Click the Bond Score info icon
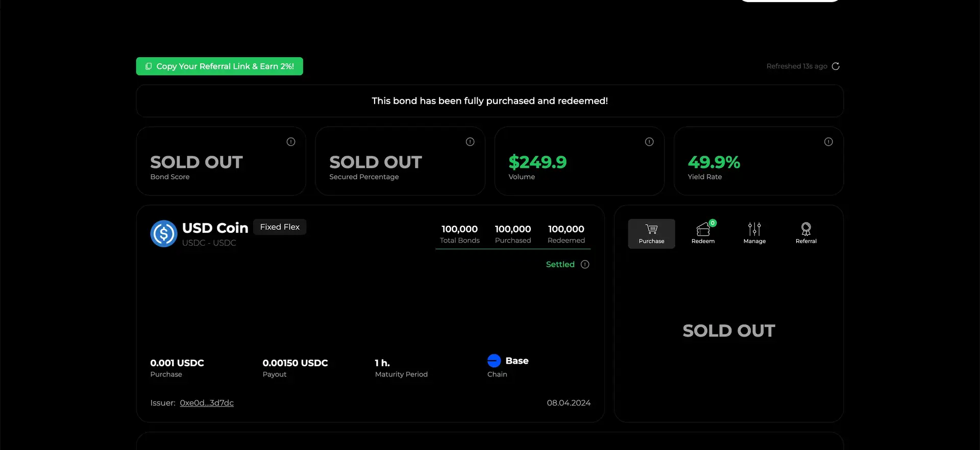980x450 pixels. [291, 142]
